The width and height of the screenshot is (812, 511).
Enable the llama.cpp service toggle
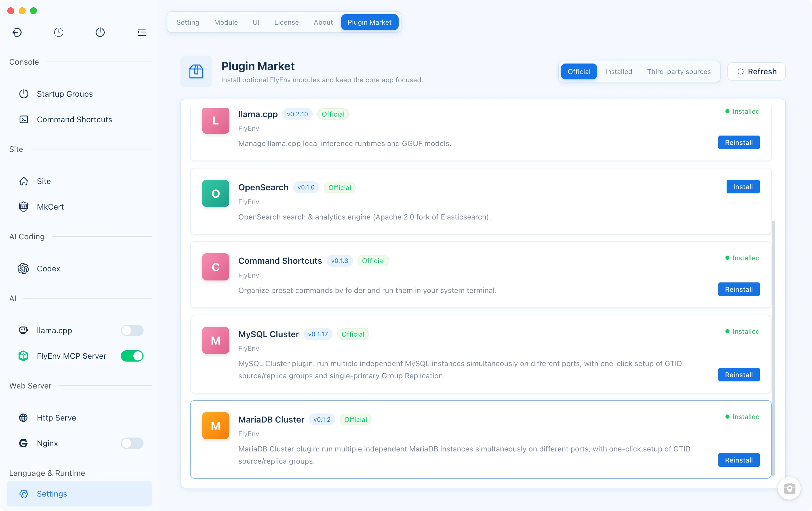coord(132,330)
